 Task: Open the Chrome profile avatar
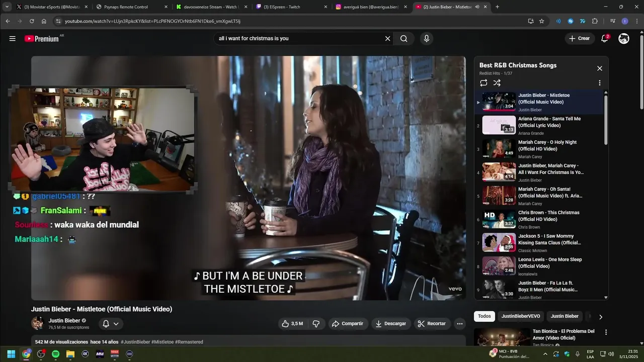click(624, 21)
